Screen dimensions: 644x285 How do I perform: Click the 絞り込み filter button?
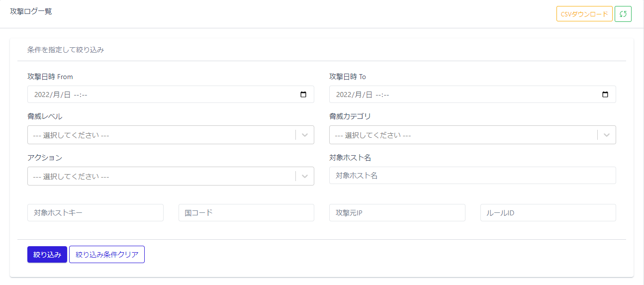[47, 255]
